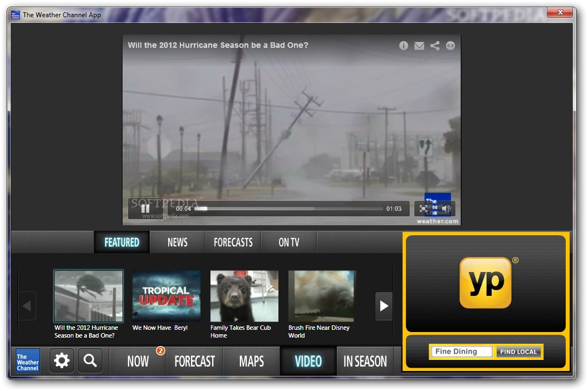588x391 pixels.
Task: Click the Fine Dining search field
Action: [462, 352]
